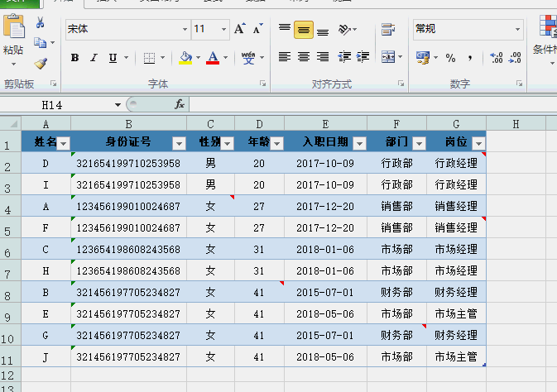This screenshot has width=557, height=392.
Task: Click in the formula bar
Action: pyautogui.click(x=373, y=104)
